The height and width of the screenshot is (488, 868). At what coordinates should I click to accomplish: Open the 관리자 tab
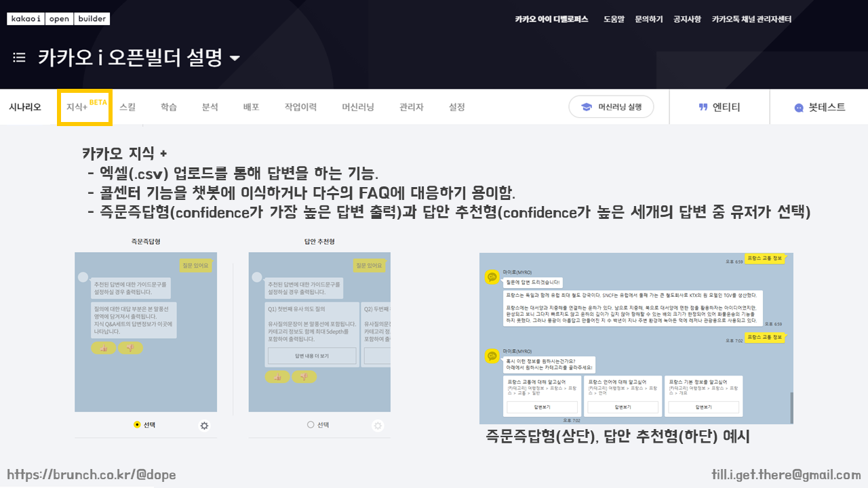click(x=412, y=107)
